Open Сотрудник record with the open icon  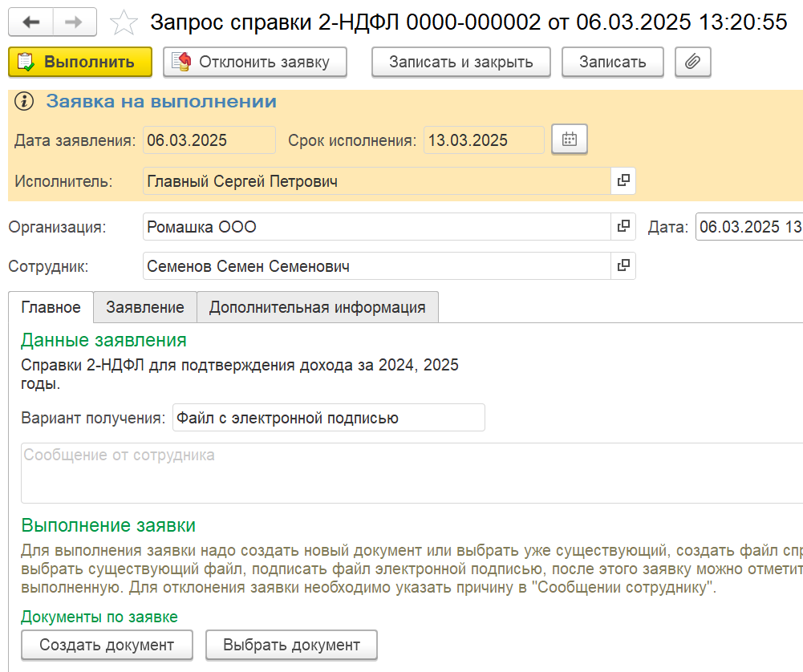[623, 265]
